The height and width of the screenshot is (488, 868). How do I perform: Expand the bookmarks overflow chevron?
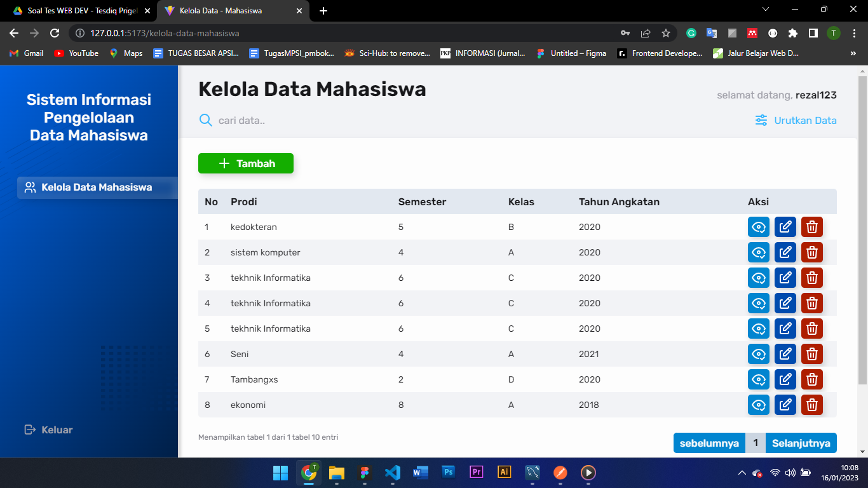[855, 53]
